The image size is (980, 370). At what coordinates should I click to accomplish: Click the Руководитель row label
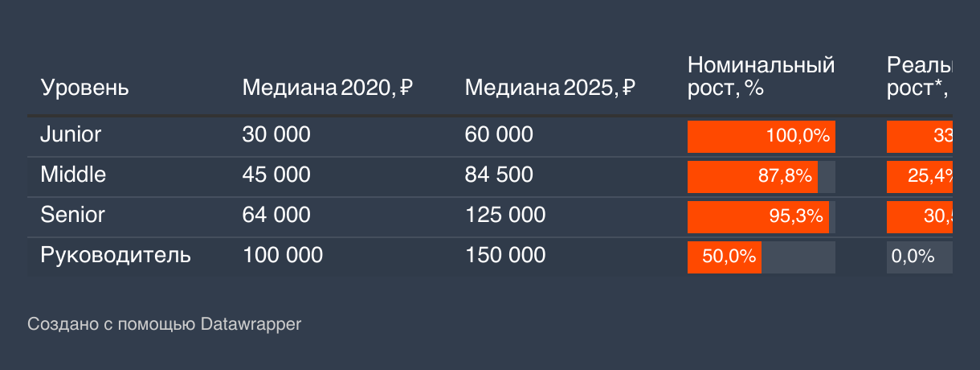[116, 255]
